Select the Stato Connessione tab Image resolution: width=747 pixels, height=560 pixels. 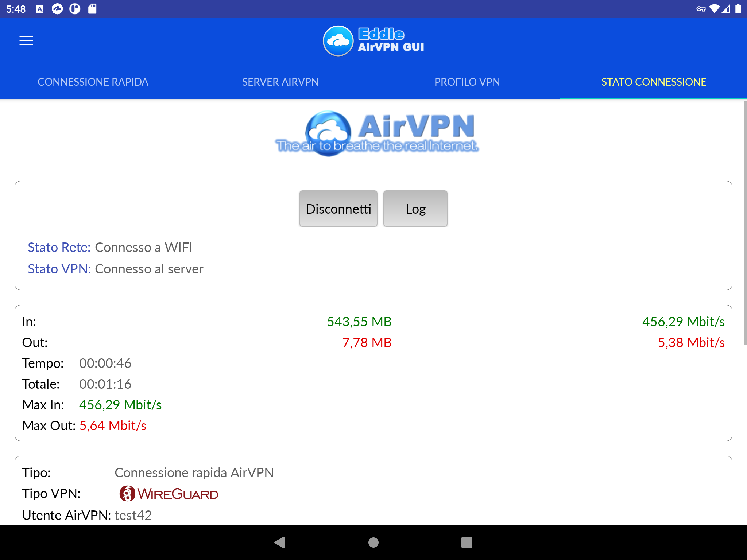[654, 82]
